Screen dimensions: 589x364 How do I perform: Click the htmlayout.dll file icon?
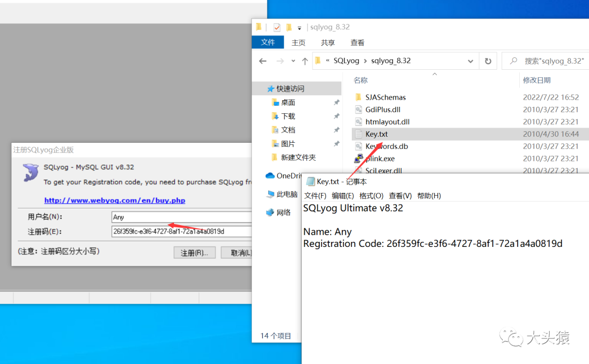coord(358,122)
